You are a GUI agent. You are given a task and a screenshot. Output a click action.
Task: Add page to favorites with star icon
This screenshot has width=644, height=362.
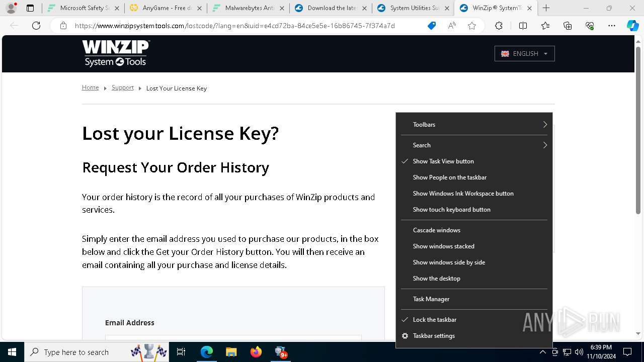[472, 26]
